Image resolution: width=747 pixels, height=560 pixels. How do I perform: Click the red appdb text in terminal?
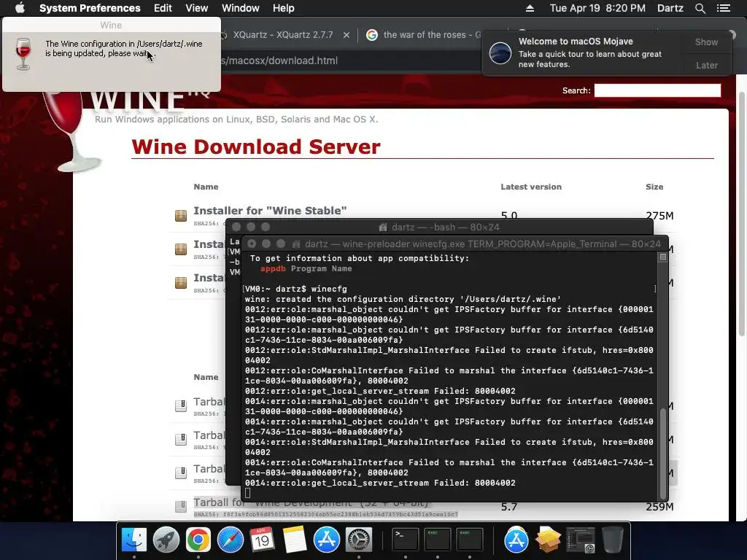coord(273,268)
